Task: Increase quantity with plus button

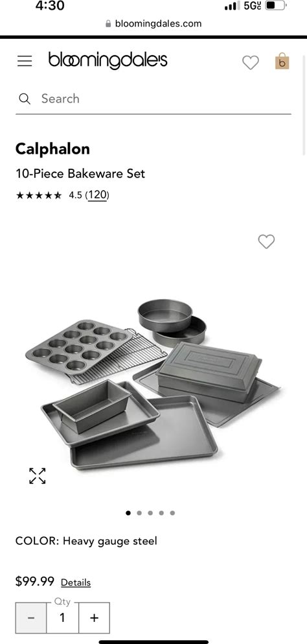Action: [x=94, y=617]
